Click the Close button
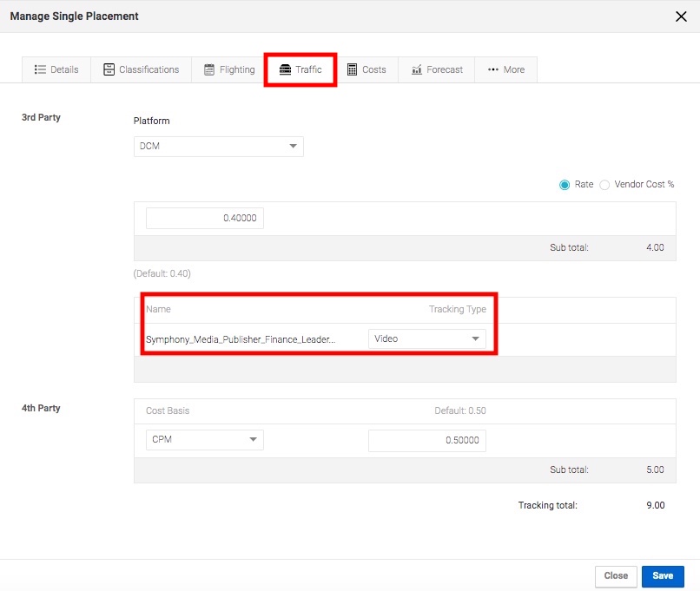 (x=616, y=576)
